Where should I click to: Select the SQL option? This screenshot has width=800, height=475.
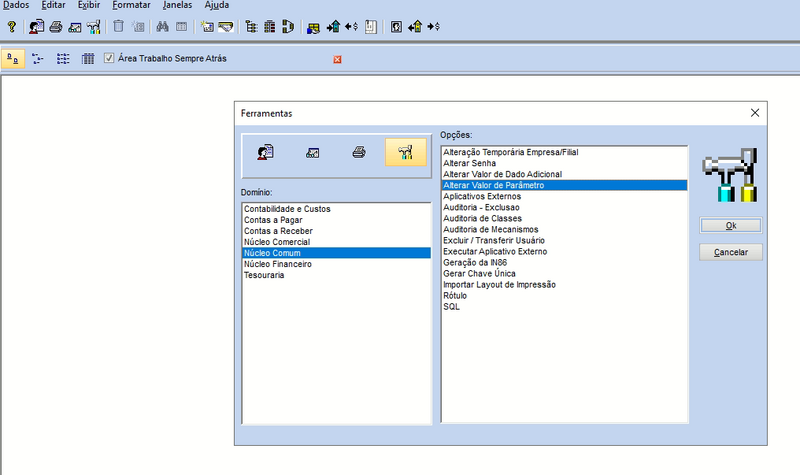click(564, 307)
